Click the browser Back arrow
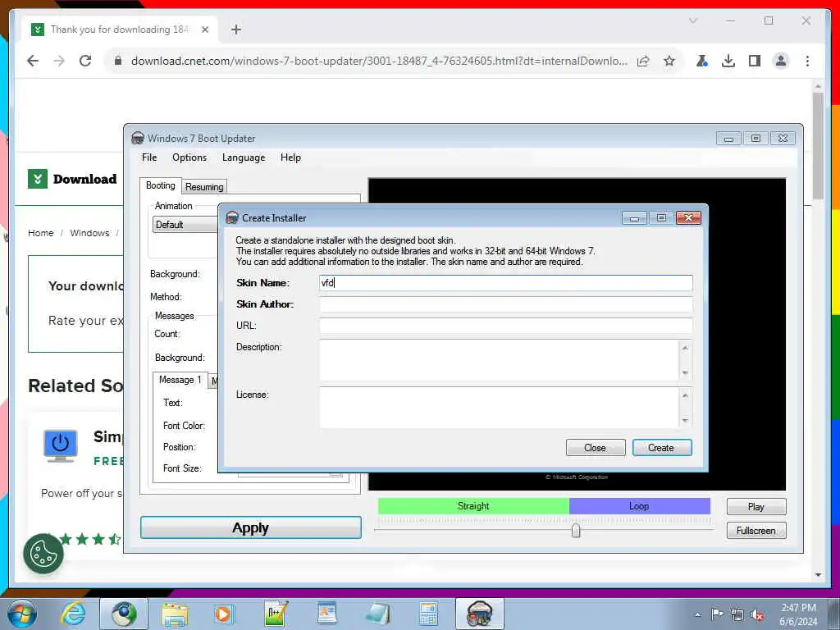The image size is (840, 630). tap(33, 61)
